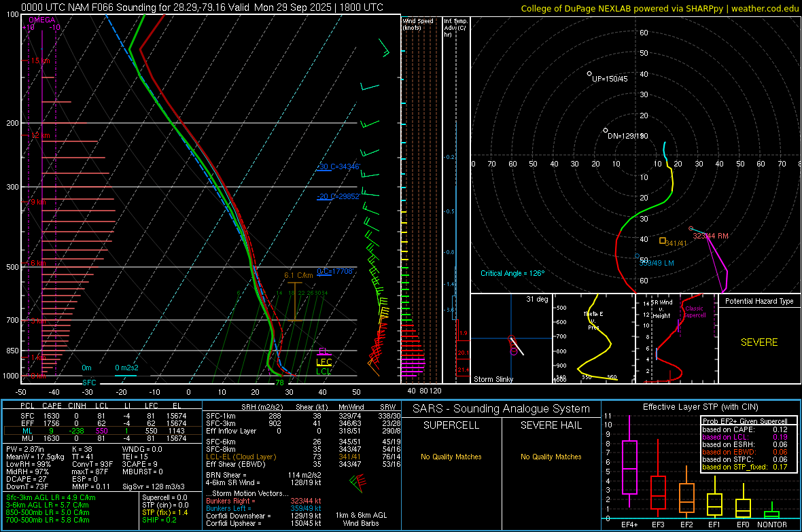Click the 15 km height marker
Screen dimensions: 802x532
point(40,60)
